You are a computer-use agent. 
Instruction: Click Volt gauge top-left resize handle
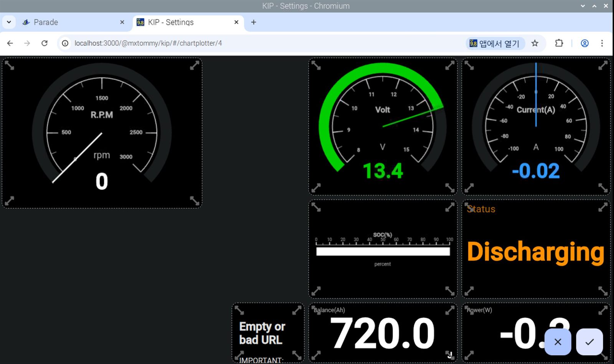tap(316, 66)
